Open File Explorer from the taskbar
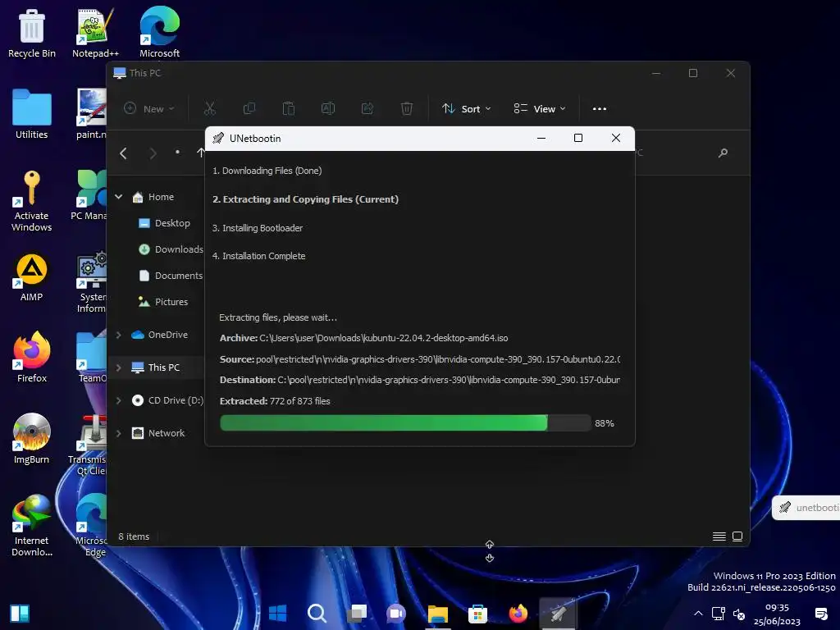 [x=438, y=613]
